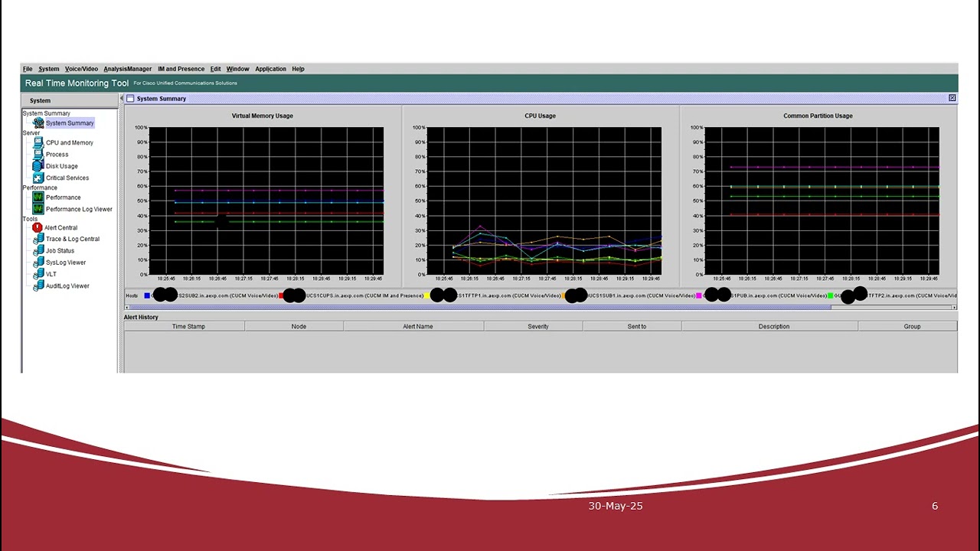
Task: Click the CPU and Memory computer icon
Action: point(38,142)
